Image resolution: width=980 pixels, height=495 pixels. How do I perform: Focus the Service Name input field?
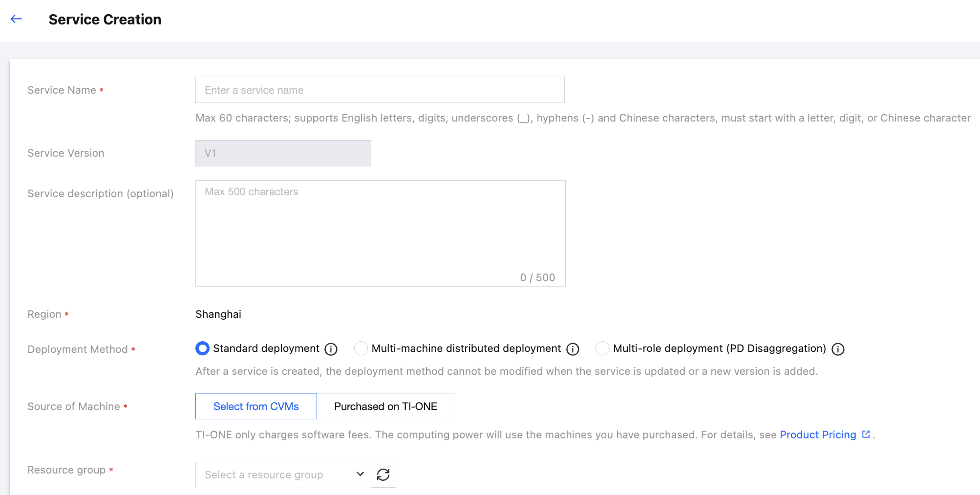[x=380, y=90]
